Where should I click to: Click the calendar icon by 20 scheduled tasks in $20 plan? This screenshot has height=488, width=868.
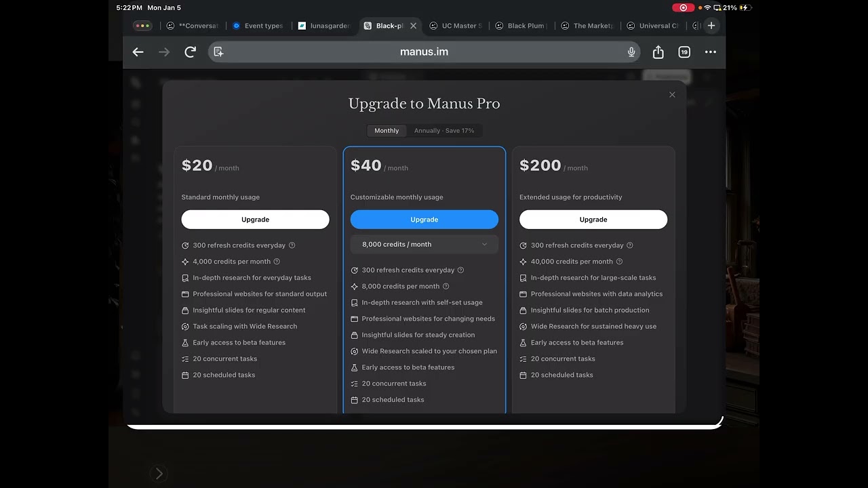point(185,375)
